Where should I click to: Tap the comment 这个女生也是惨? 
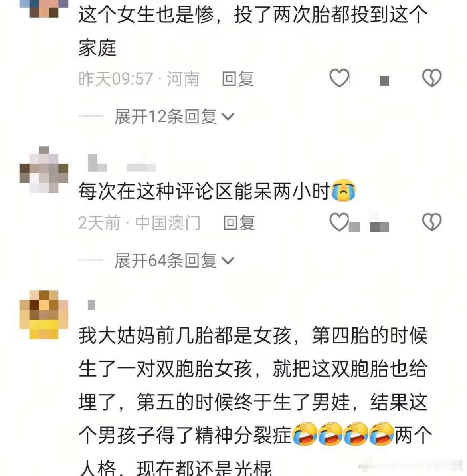coord(253,32)
